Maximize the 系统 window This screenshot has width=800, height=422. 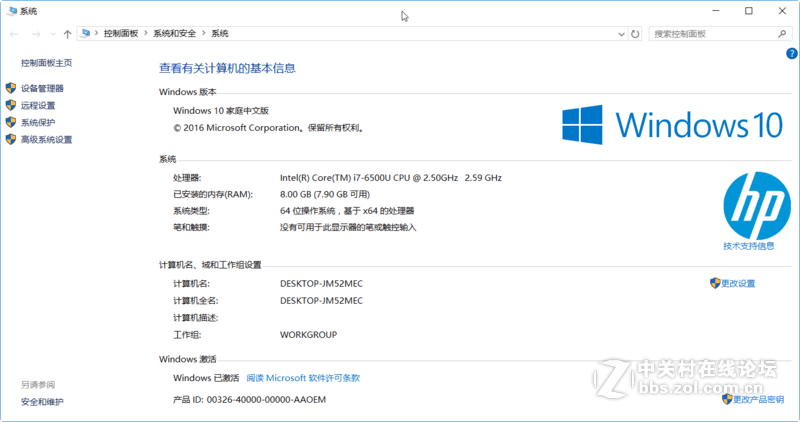[748, 11]
